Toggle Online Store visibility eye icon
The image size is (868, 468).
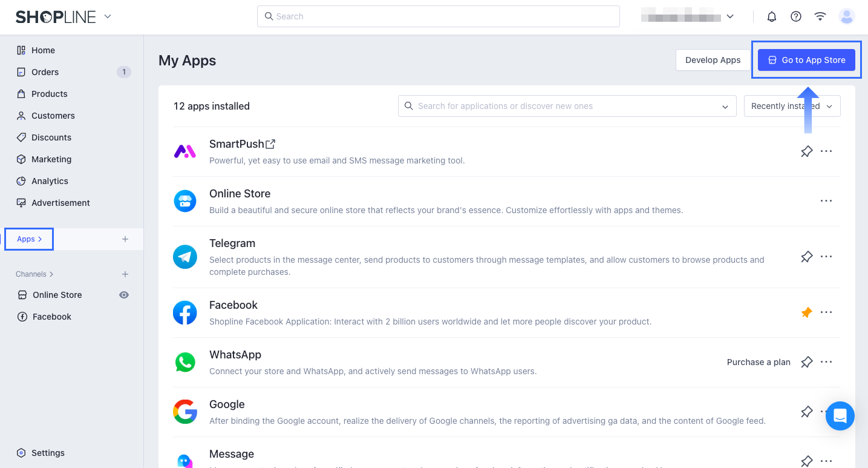click(123, 295)
